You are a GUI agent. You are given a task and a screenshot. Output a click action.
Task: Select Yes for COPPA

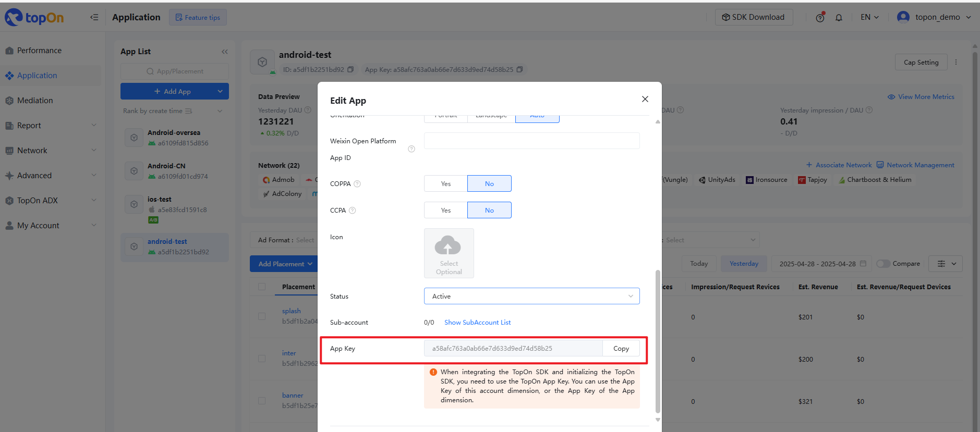point(445,184)
